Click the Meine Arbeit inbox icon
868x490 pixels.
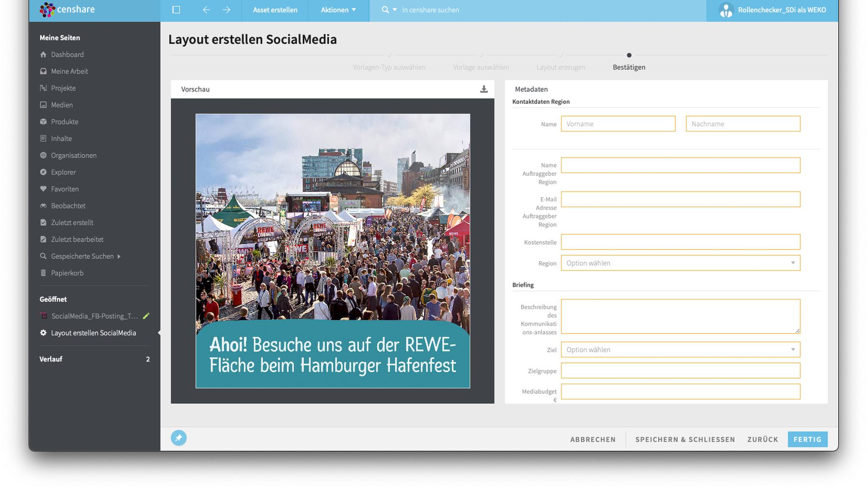click(43, 71)
